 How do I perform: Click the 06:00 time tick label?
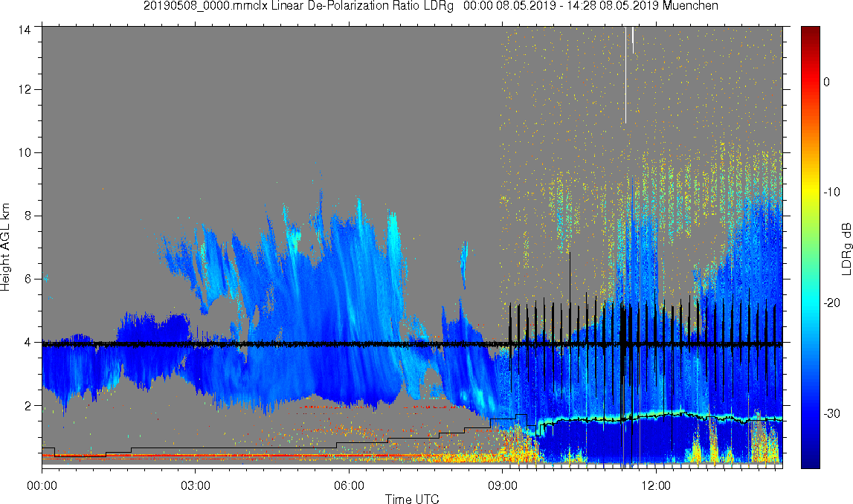(x=349, y=485)
